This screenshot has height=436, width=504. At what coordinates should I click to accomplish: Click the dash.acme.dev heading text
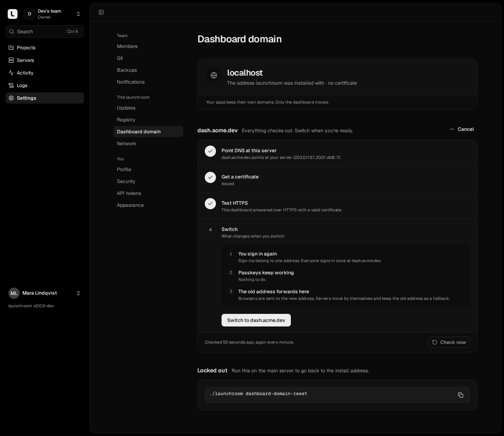[x=217, y=130]
